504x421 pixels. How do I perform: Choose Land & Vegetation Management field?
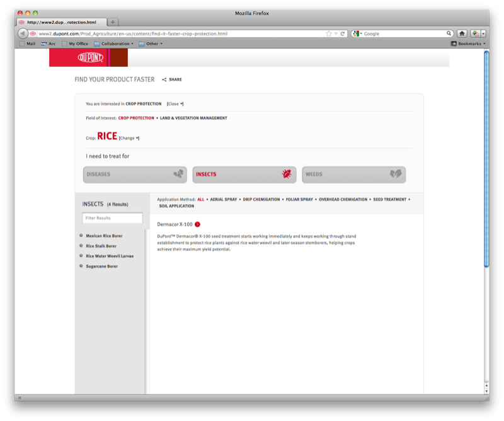coord(193,118)
